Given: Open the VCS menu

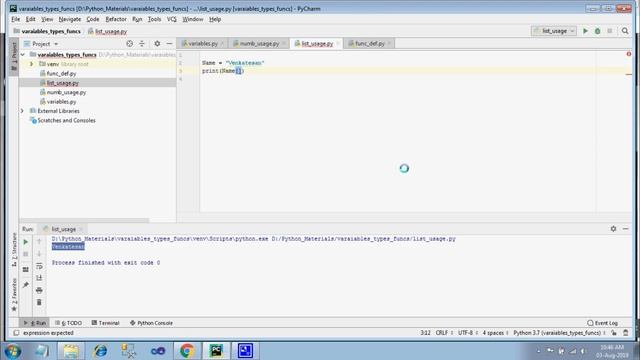Looking at the screenshot, I should (x=171, y=19).
